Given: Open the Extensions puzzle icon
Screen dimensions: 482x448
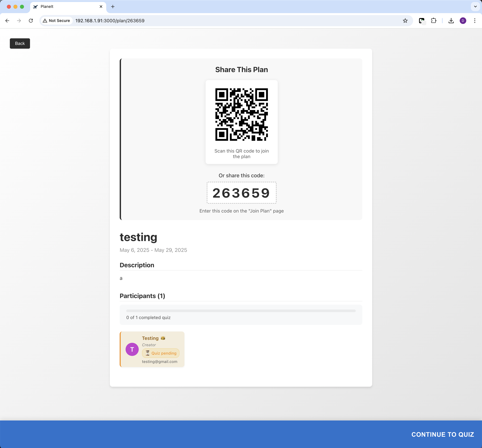Looking at the screenshot, I should click(x=433, y=21).
